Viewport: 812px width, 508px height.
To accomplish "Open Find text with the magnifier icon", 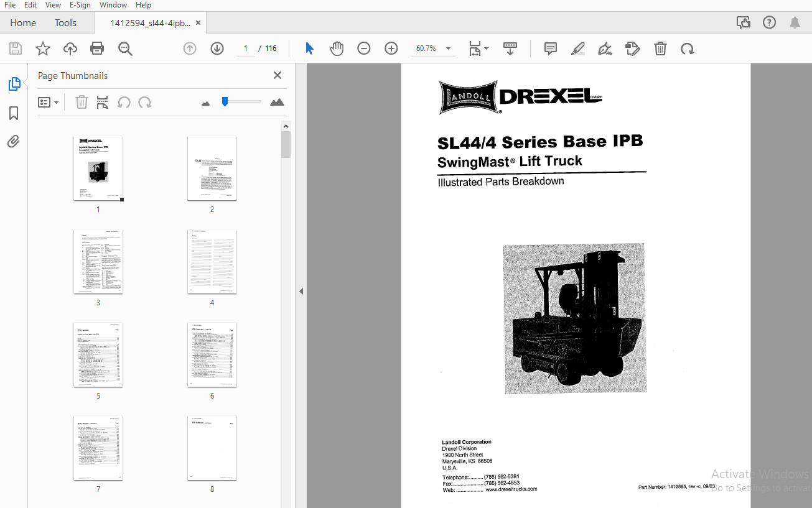I will click(125, 48).
